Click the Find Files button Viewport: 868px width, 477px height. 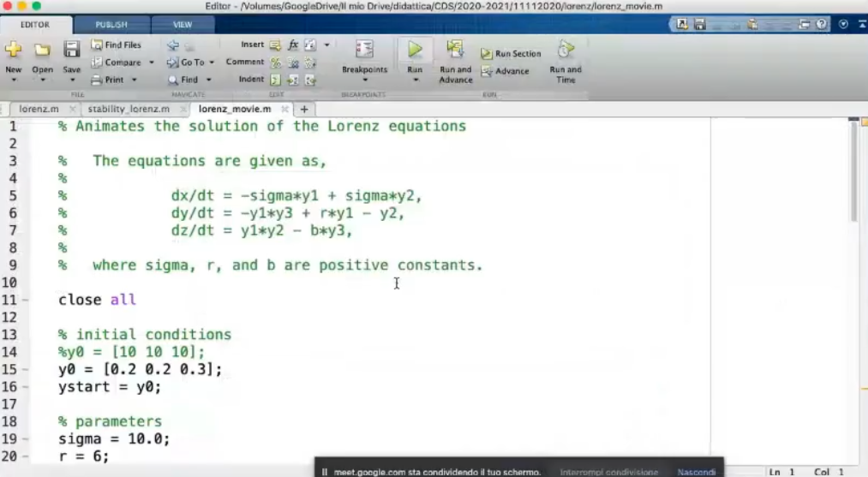tap(117, 45)
